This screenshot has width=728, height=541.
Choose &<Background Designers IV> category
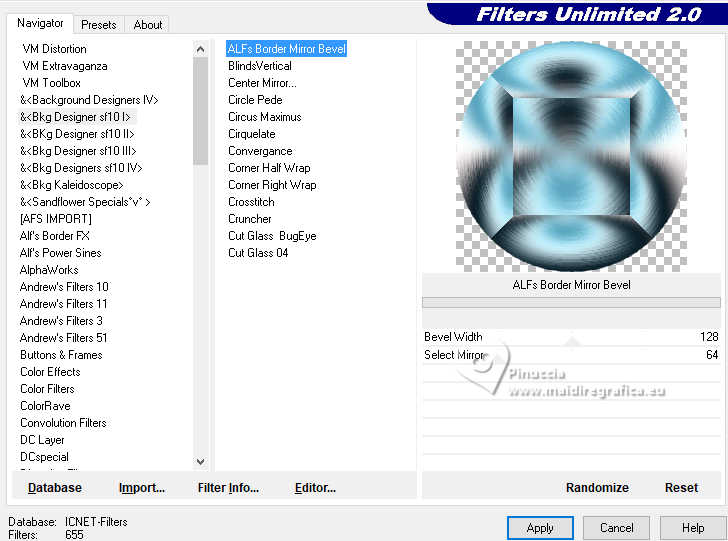pos(89,100)
